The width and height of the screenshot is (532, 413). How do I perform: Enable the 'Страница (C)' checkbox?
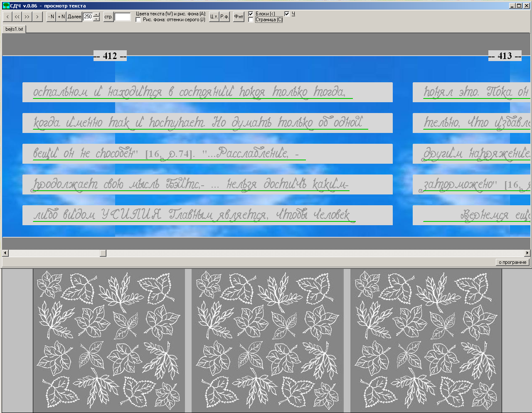click(251, 20)
